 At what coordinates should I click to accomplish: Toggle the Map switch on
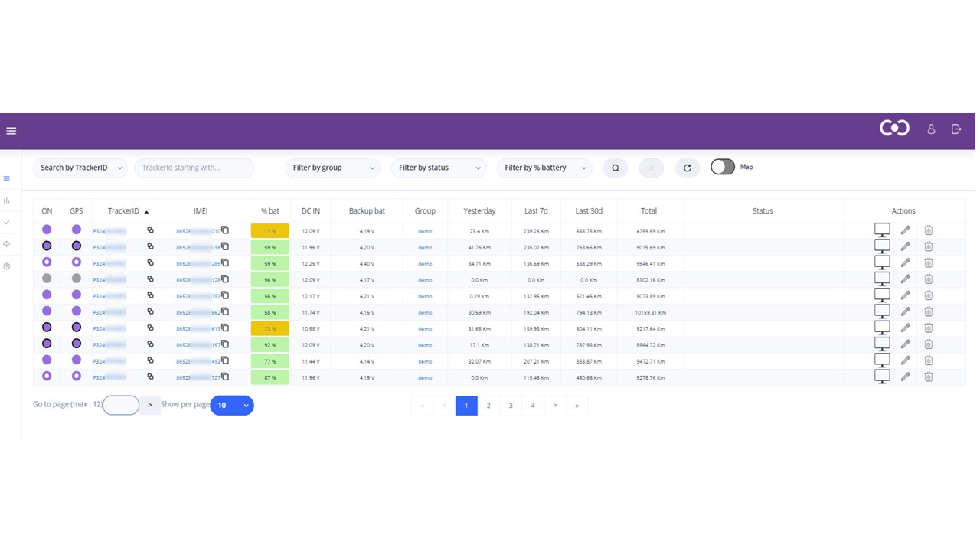tap(722, 167)
